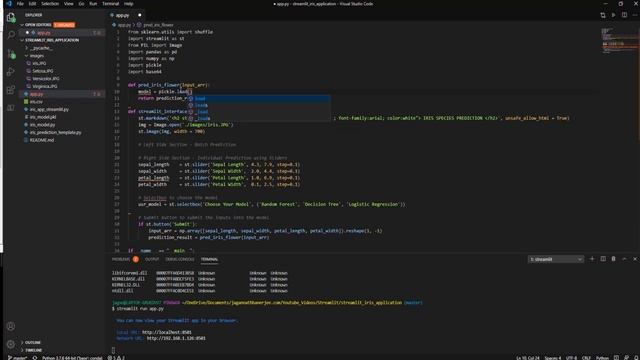Open the Source Control view
The width and height of the screenshot is (640, 360).
11,53
